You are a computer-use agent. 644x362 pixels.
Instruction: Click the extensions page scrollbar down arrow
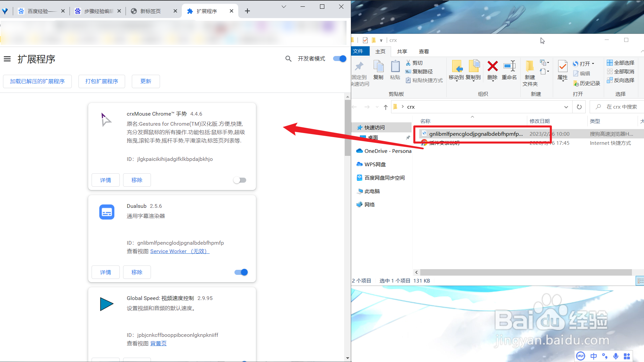(x=347, y=358)
